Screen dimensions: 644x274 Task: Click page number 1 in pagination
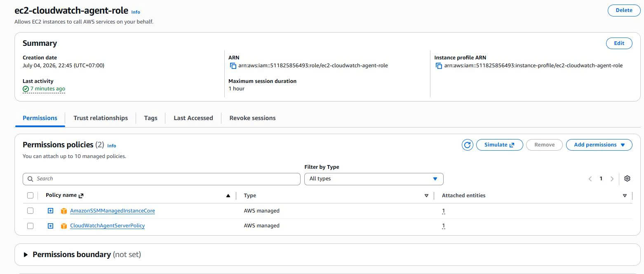click(601, 179)
